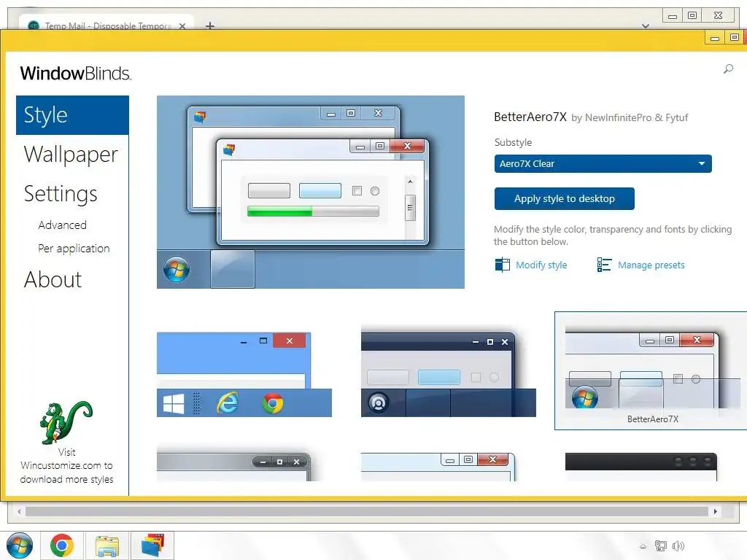Click the Modify style icon
Image resolution: width=747 pixels, height=560 pixels.
502,265
